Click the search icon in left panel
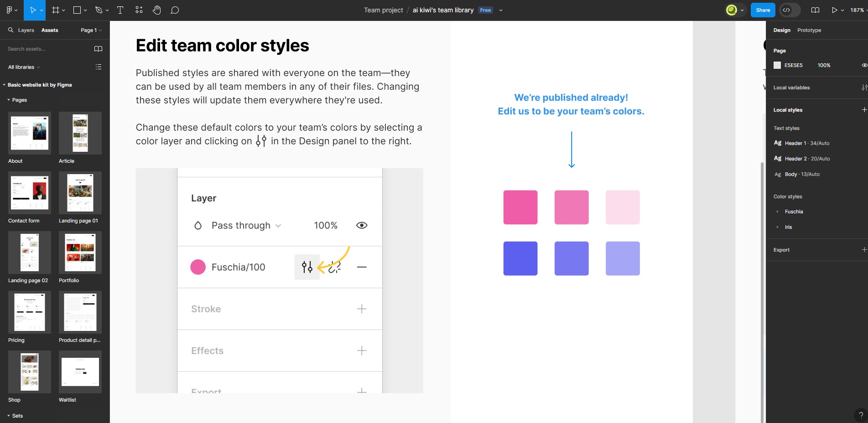 coord(10,30)
